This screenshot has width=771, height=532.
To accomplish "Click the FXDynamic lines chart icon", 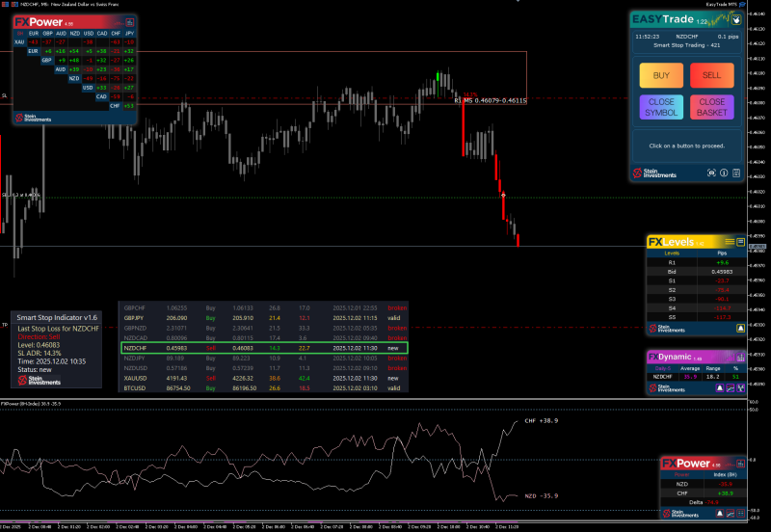I will coord(731,388).
